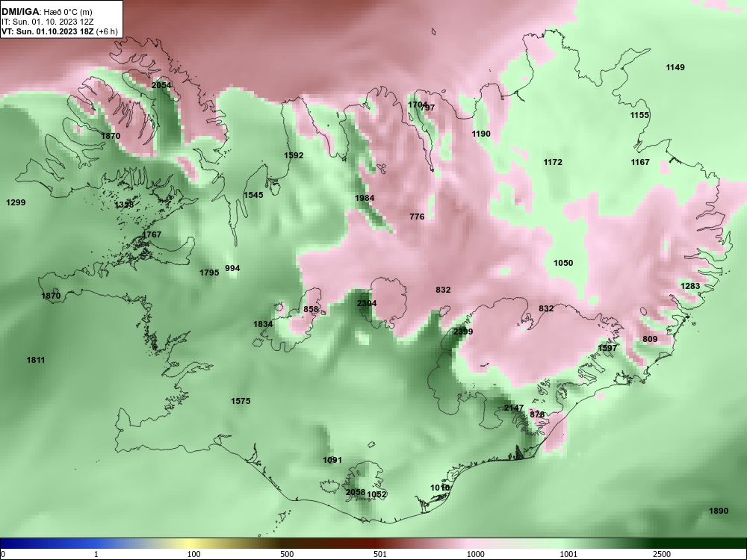Click the 1155 map value
747x560 pixels.
coord(640,115)
